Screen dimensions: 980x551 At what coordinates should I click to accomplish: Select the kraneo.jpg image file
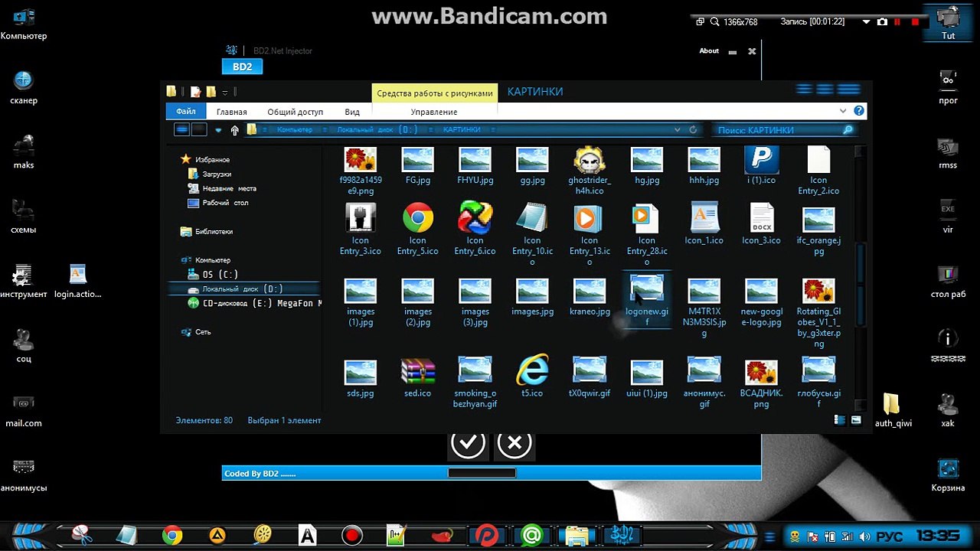point(590,298)
